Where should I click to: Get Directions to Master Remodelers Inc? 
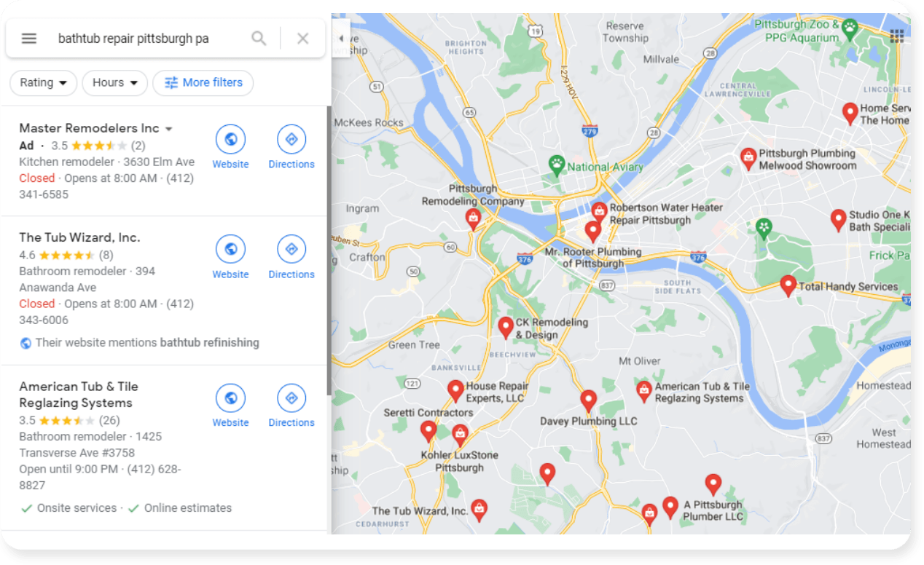(x=291, y=147)
